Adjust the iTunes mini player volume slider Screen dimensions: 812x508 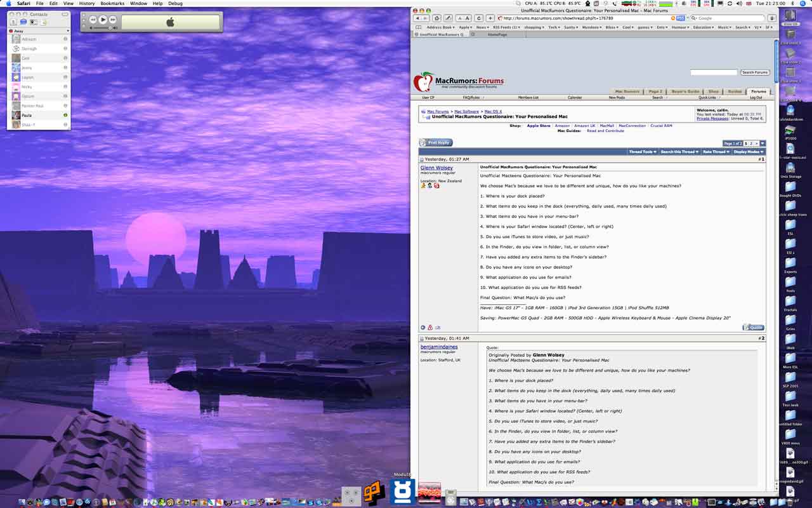coord(103,28)
